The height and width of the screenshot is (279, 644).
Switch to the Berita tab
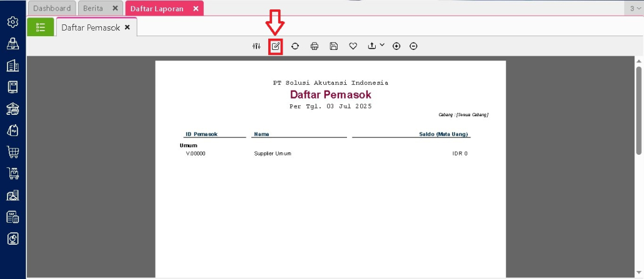pyautogui.click(x=93, y=9)
